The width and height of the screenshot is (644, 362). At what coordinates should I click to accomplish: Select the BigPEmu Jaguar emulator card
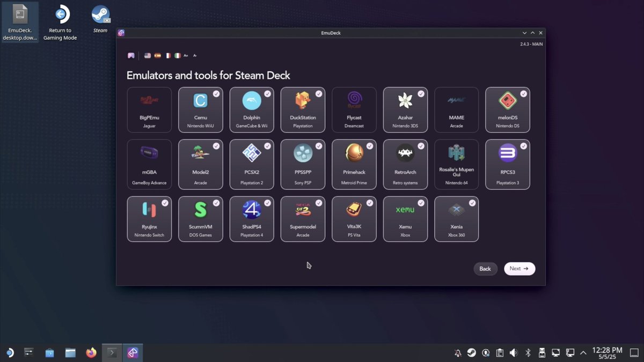149,110
